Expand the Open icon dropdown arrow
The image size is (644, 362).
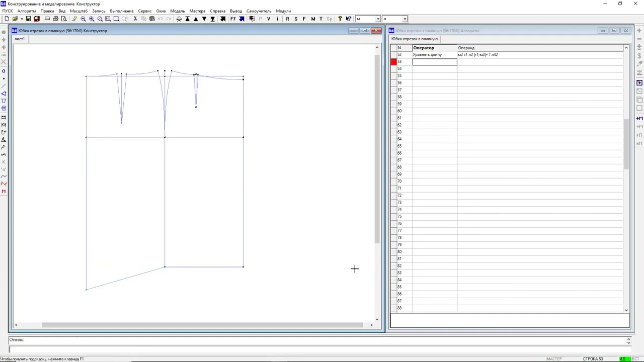pyautogui.click(x=21, y=19)
